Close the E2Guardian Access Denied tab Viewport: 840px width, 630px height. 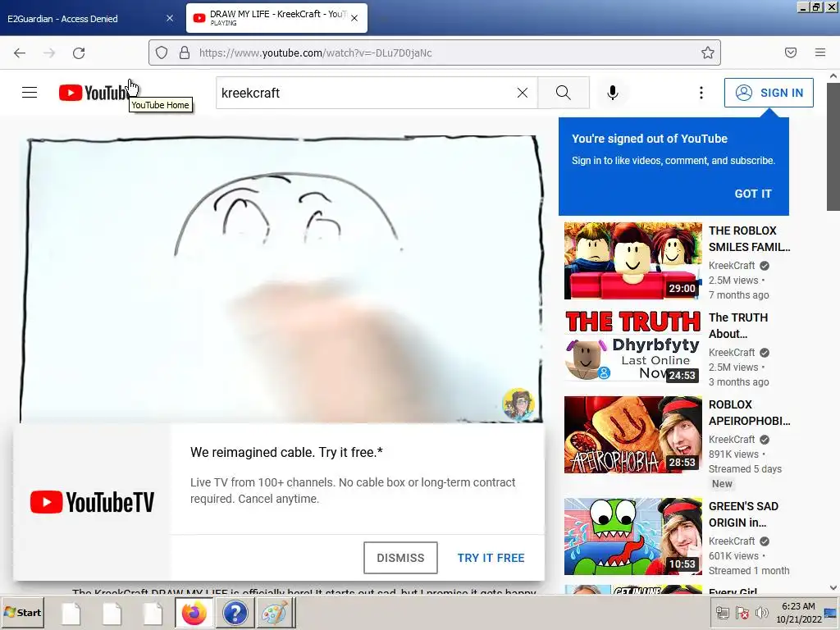point(170,18)
